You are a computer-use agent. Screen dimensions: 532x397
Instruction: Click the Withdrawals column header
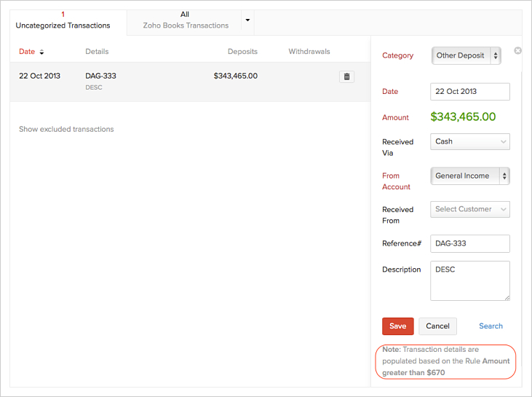click(x=309, y=52)
